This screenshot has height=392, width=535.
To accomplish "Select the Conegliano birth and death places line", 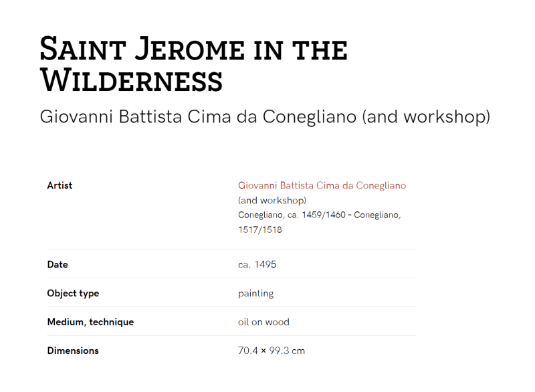I will coord(320,222).
